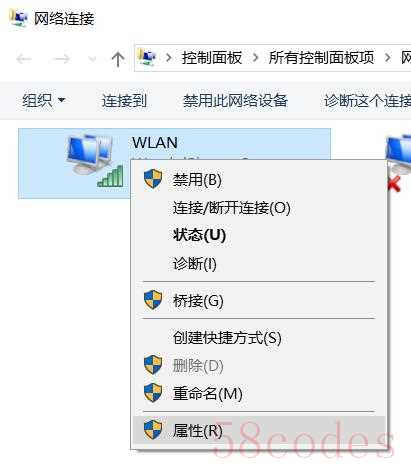The image size is (411, 471).
Task: Click the 连接到 toolbar button
Action: point(124,100)
